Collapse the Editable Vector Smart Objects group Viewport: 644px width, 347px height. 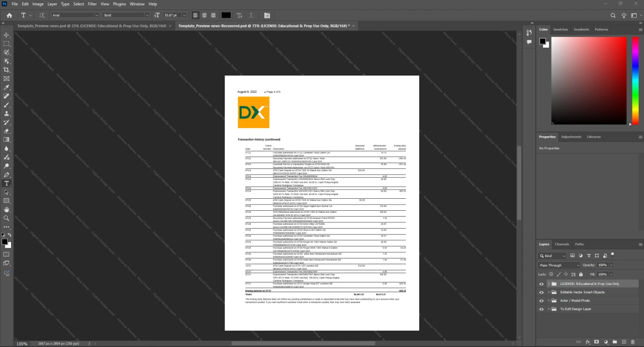tap(548, 292)
